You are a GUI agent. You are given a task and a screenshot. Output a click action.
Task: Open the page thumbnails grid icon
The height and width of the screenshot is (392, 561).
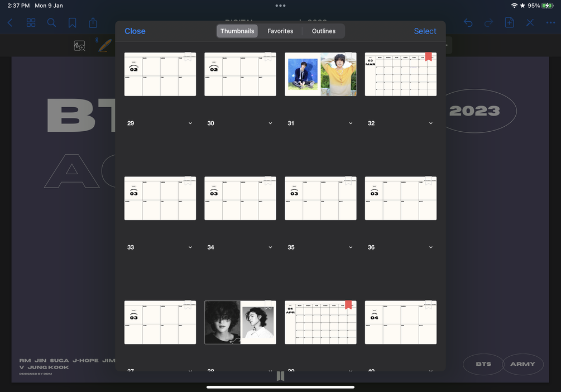pos(31,23)
